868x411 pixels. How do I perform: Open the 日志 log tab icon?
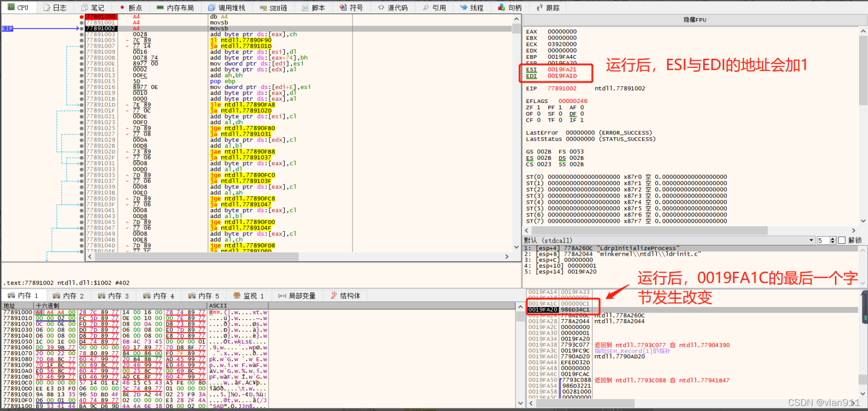[x=47, y=8]
